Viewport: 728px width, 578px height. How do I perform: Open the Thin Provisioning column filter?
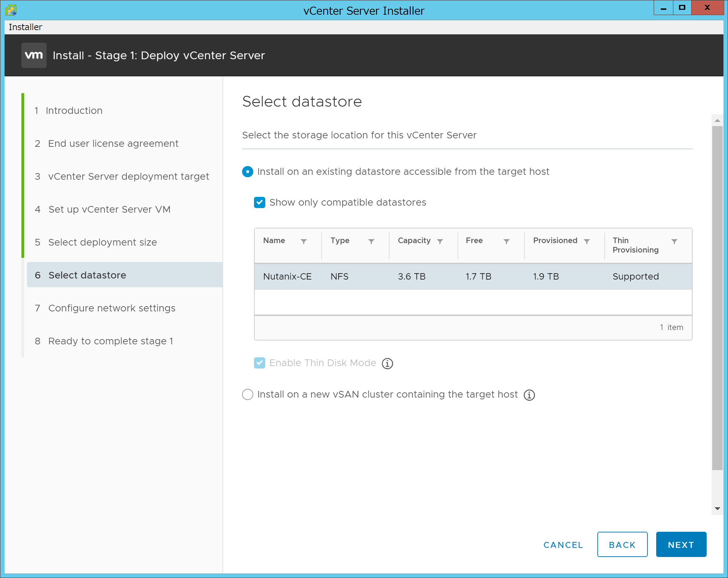[x=674, y=241]
